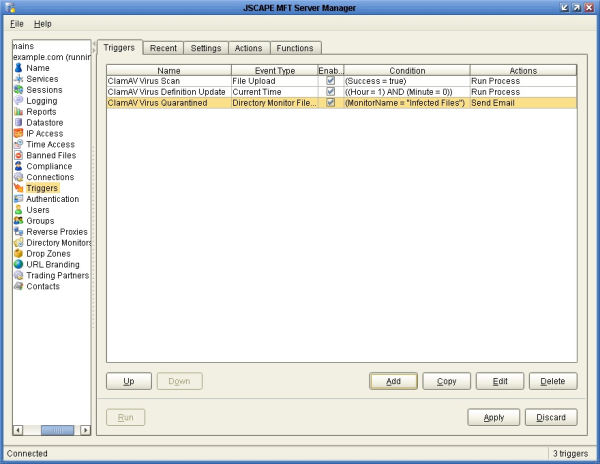
Task: Click the Groups icon
Action: click(x=18, y=221)
